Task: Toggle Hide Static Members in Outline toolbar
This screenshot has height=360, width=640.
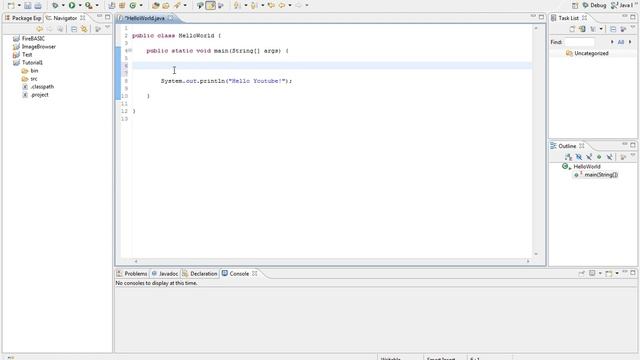Action: point(589,157)
